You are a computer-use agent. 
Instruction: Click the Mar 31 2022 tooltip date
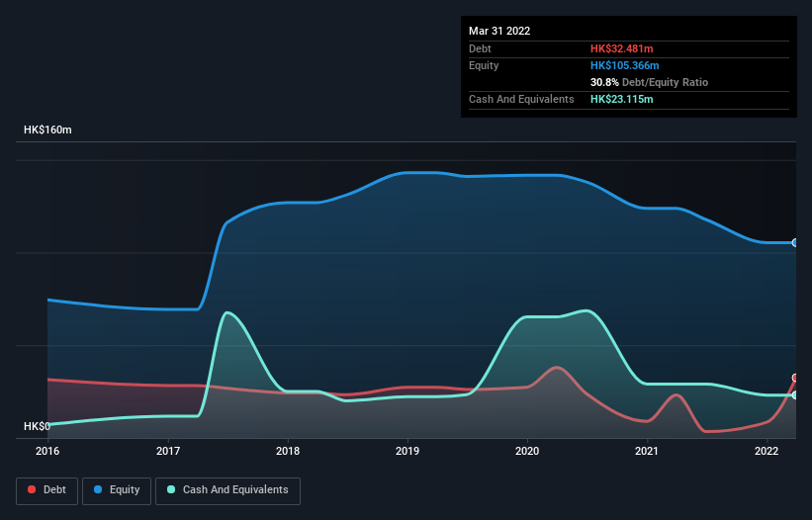[x=499, y=31]
